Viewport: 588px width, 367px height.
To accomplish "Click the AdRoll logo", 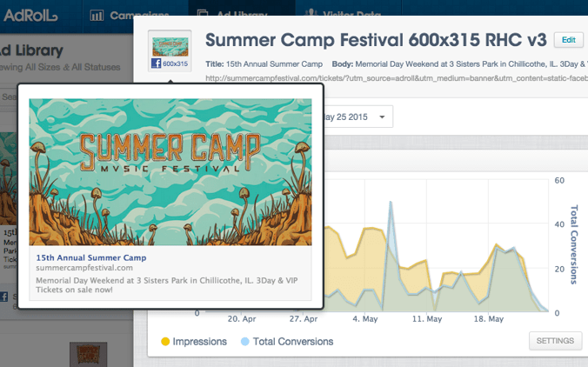I will 30,16.
